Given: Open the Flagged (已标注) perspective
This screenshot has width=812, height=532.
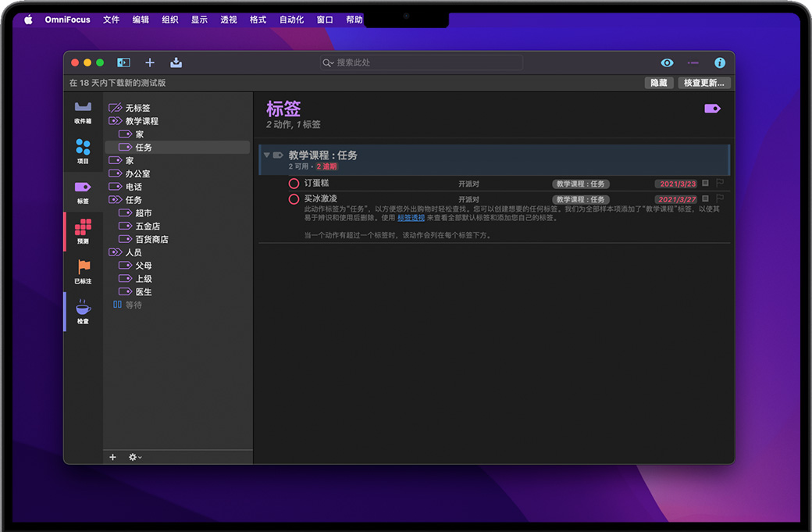Looking at the screenshot, I should [83, 271].
